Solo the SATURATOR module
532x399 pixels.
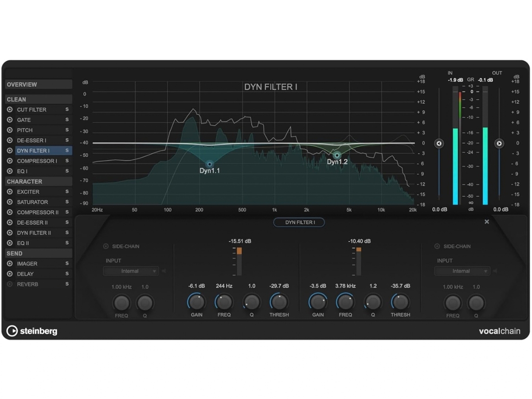pos(67,202)
